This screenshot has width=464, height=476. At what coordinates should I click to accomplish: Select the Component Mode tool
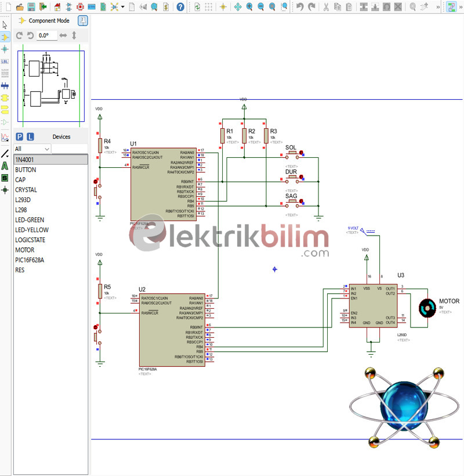(x=5, y=37)
